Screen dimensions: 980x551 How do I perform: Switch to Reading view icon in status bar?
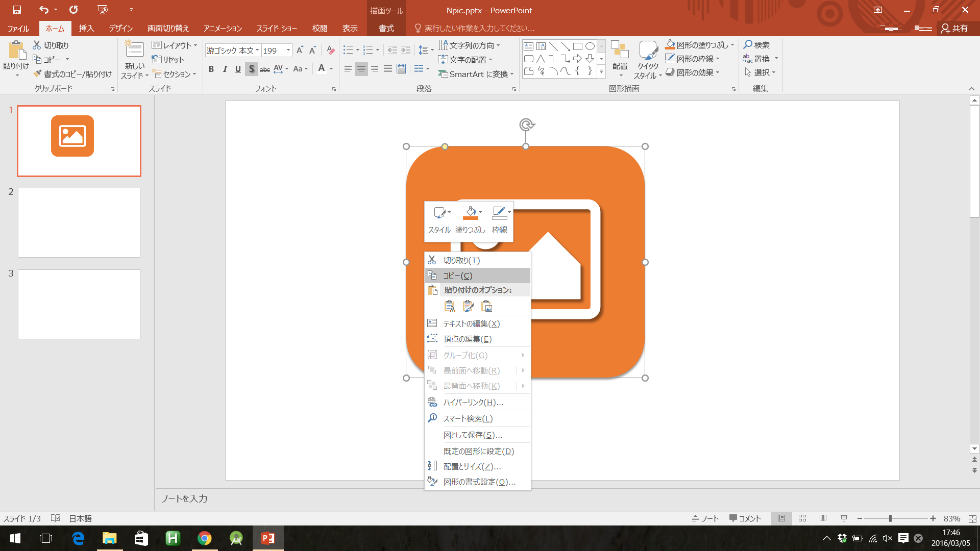[823, 518]
